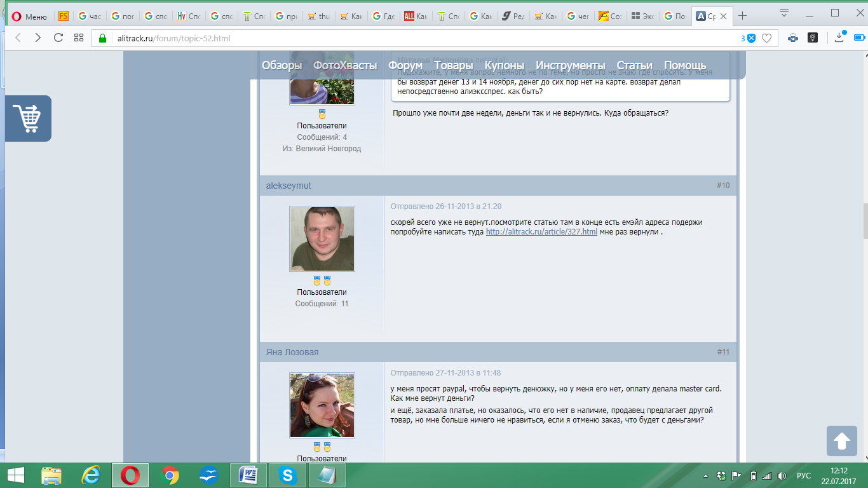
Task: Add page to bookmarks with heart icon
Action: [x=766, y=38]
